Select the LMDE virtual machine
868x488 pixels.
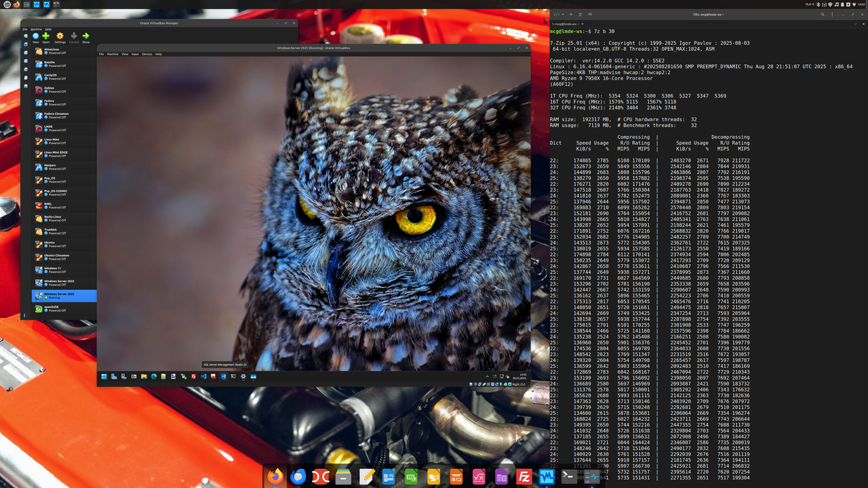pos(64,128)
